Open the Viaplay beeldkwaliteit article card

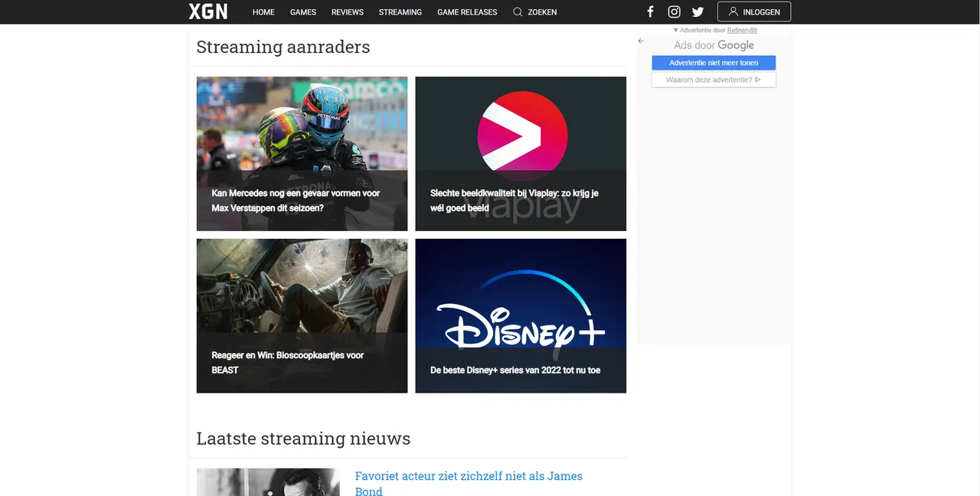pyautogui.click(x=521, y=154)
